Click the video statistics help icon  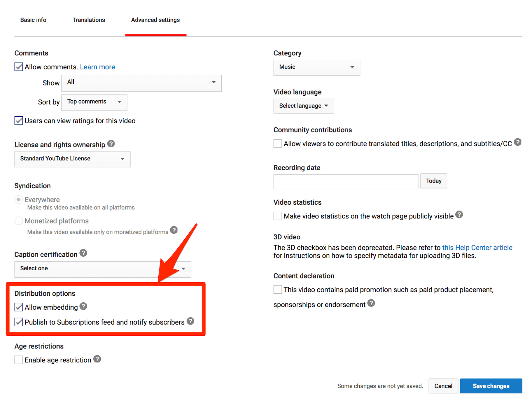[x=459, y=215]
